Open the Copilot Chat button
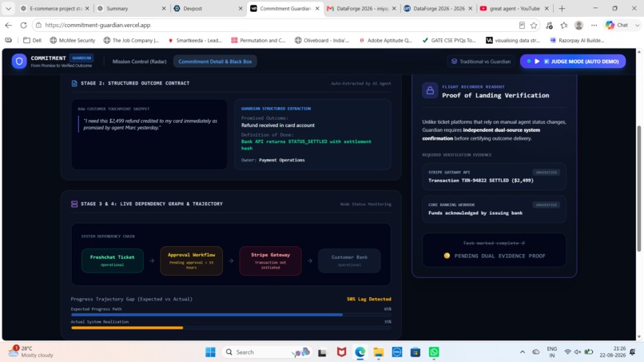This screenshot has width=644, height=362. click(618, 25)
